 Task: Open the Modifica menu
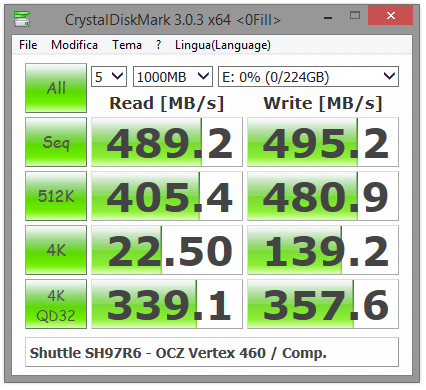point(74,45)
